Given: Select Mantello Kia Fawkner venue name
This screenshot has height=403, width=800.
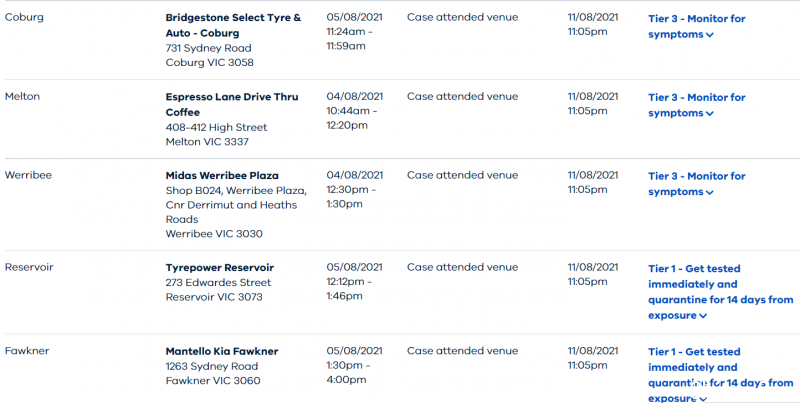Looking at the screenshot, I should [x=221, y=351].
